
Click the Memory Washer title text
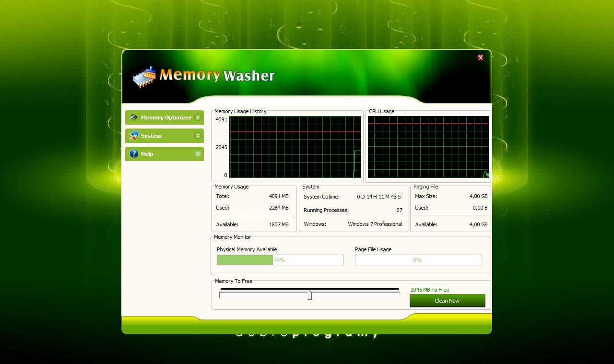[x=217, y=75]
